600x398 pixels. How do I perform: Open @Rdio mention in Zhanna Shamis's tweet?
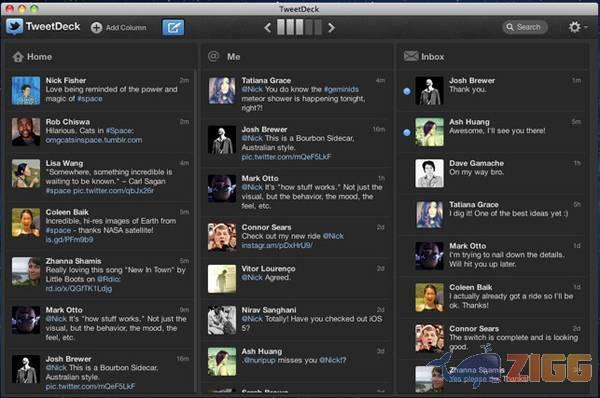point(108,279)
